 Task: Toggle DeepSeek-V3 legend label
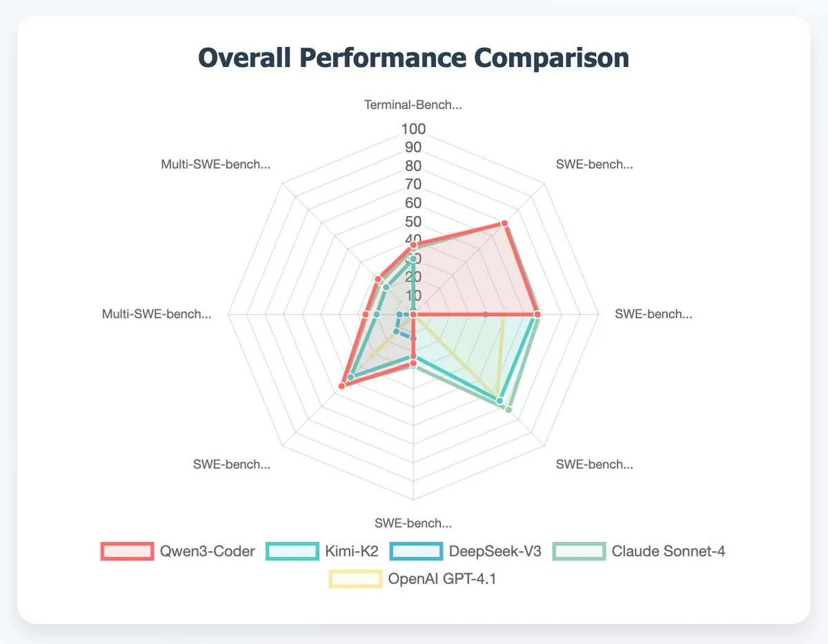click(496, 552)
